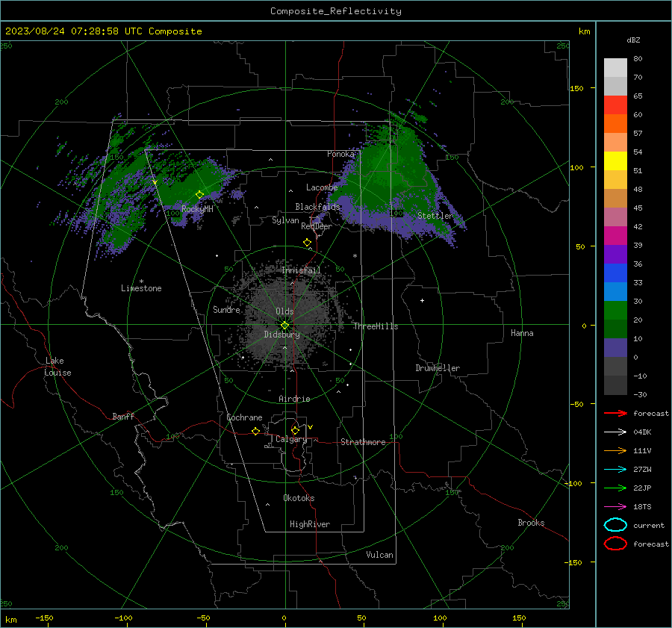Screen dimensions: 672x628
Task: Click the green 22JP arrow icon
Action: 615,488
